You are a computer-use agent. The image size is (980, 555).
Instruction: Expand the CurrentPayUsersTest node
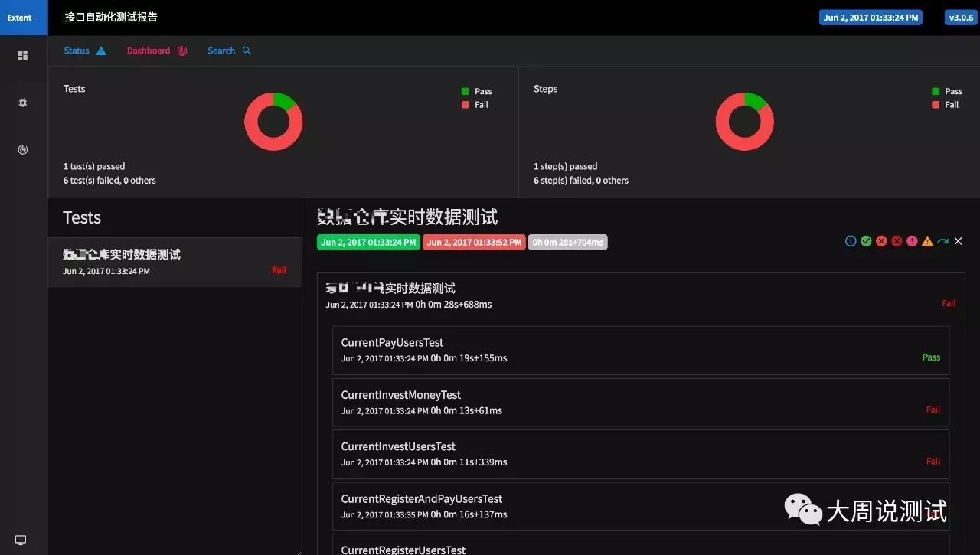[641, 350]
